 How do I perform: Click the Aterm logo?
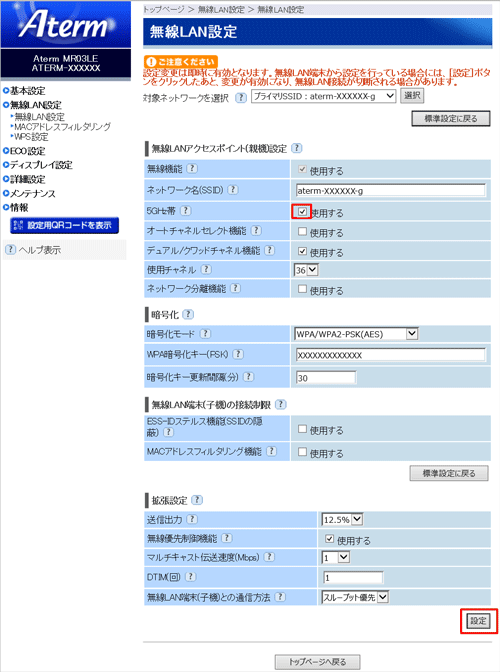click(66, 24)
